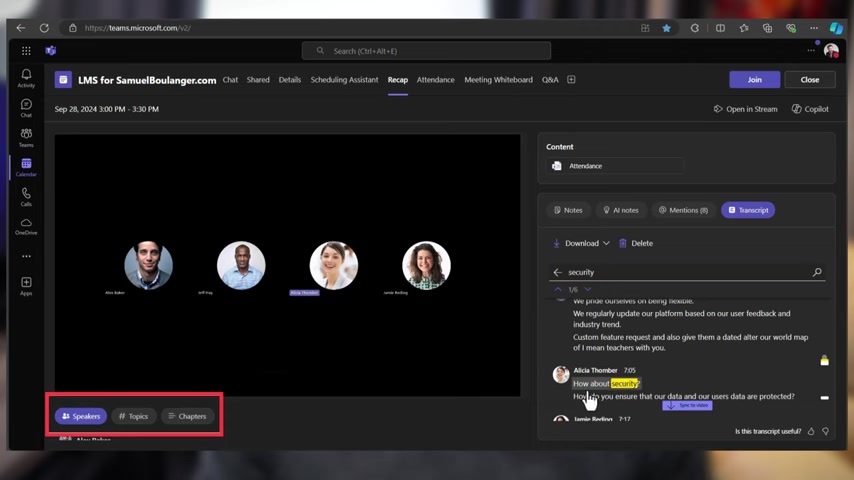Image resolution: width=854 pixels, height=480 pixels.
Task: Bookmark this page with the star
Action: (x=667, y=28)
